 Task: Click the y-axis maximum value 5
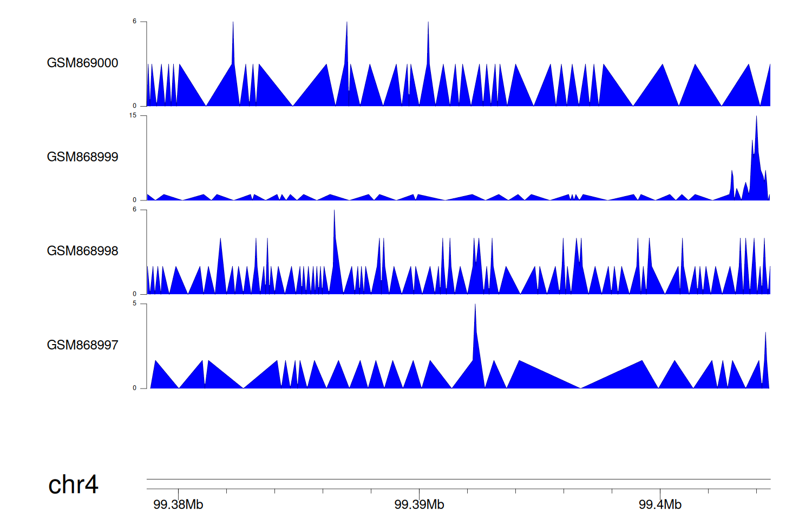click(135, 303)
